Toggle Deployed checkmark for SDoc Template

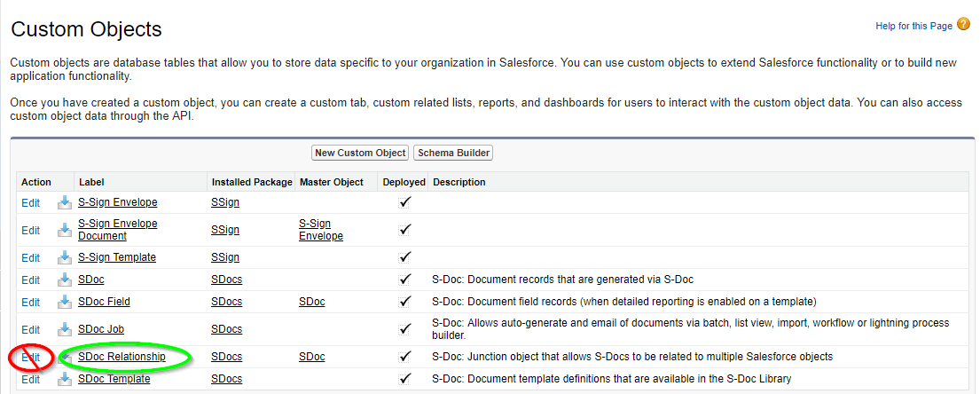coord(405,378)
